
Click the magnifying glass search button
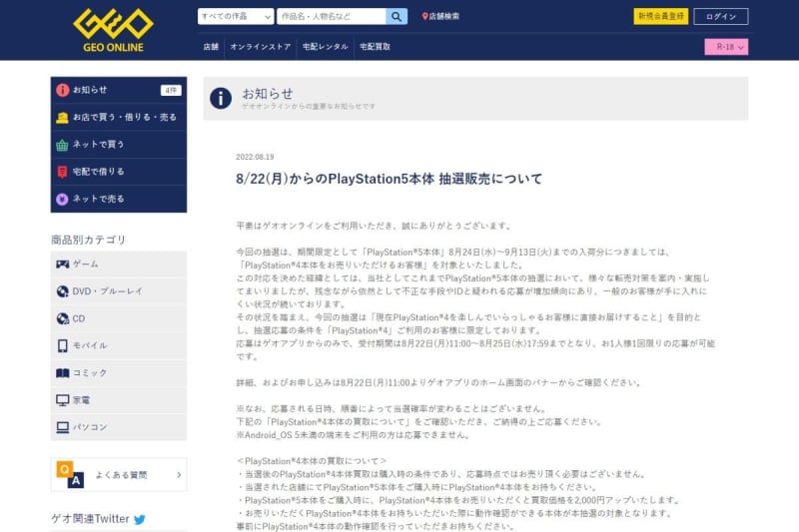tap(397, 16)
